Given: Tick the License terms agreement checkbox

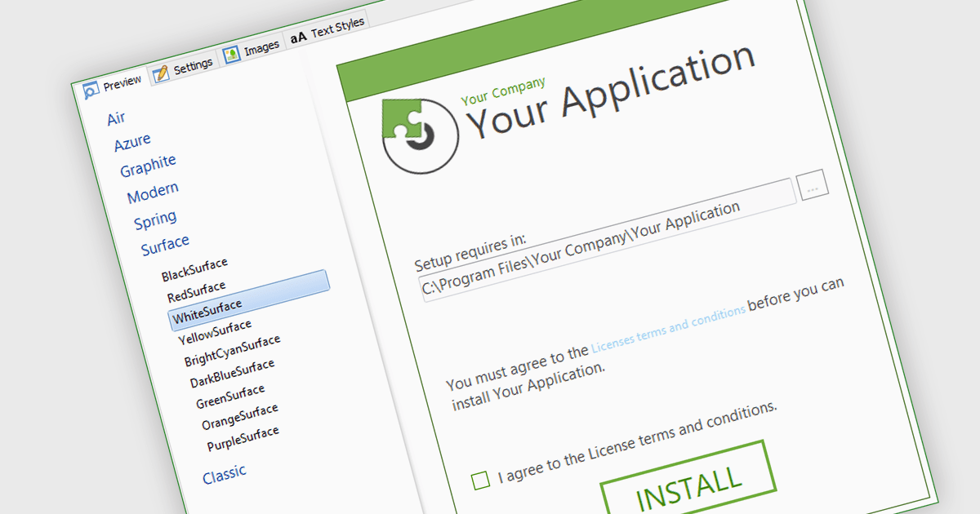Looking at the screenshot, I should tap(481, 480).
